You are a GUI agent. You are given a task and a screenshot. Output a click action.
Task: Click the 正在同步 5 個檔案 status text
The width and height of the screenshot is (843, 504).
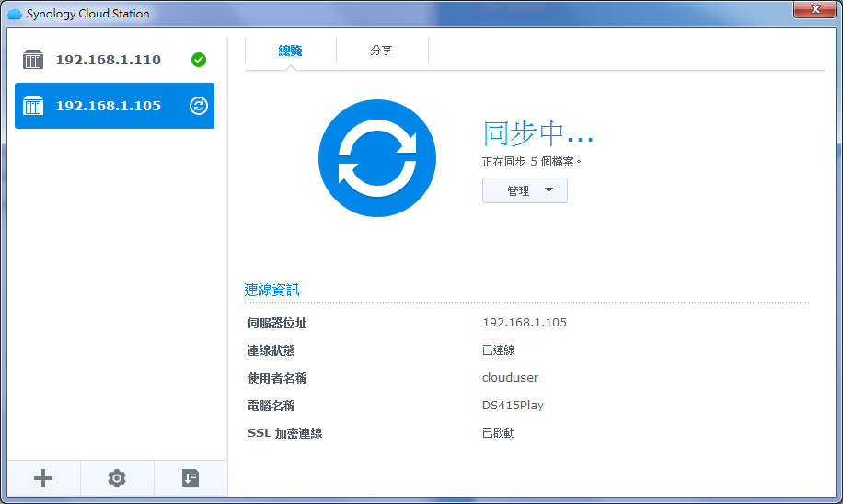click(x=531, y=162)
